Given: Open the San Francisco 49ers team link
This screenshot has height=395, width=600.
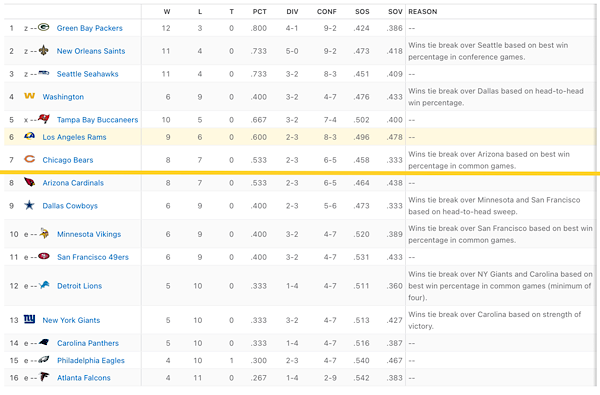Looking at the screenshot, I should point(93,257).
